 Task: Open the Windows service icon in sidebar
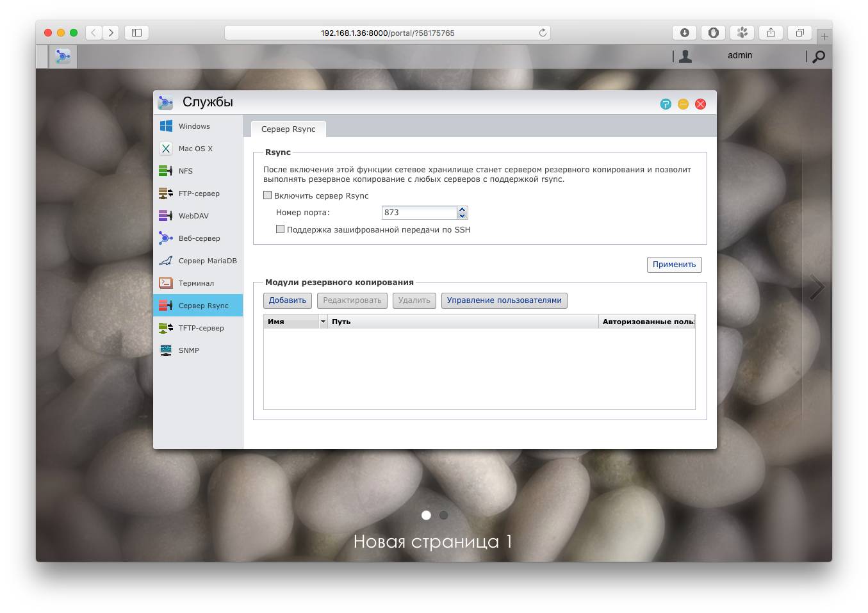(166, 126)
